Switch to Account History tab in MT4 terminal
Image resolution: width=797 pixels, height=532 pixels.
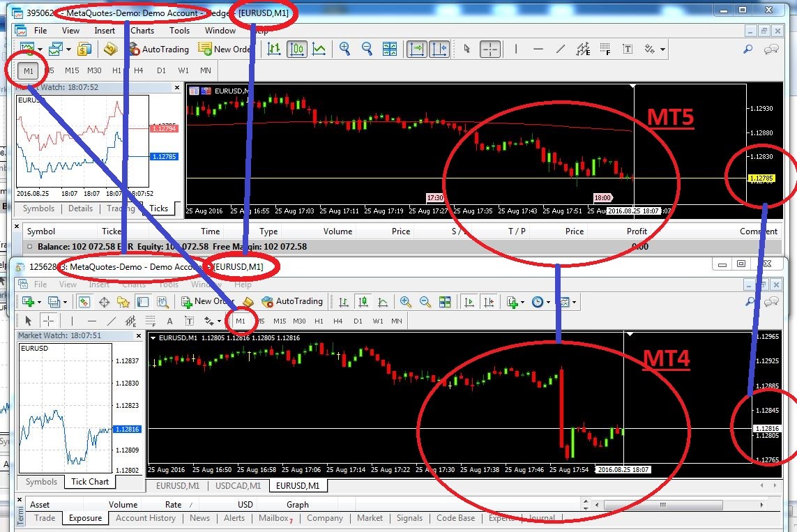(x=145, y=518)
